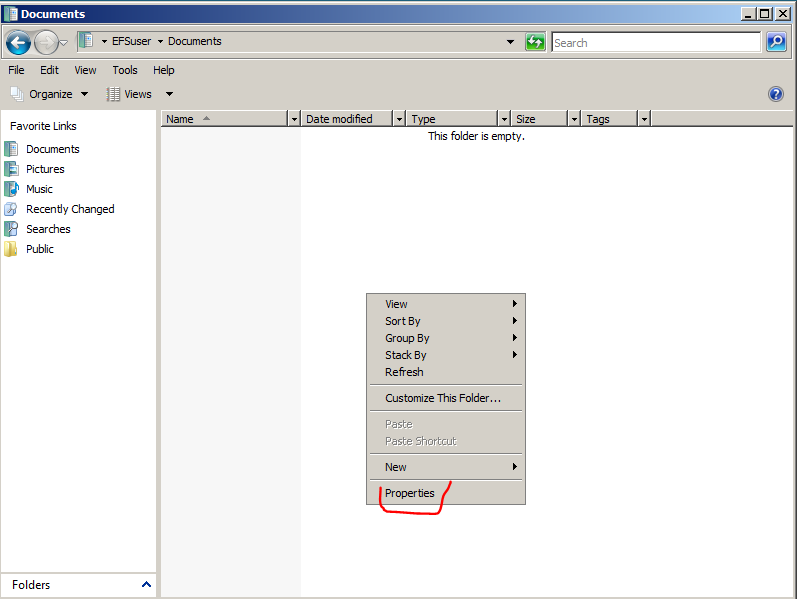
Task: Click the grayed Forward arrow button
Action: pyautogui.click(x=46, y=43)
